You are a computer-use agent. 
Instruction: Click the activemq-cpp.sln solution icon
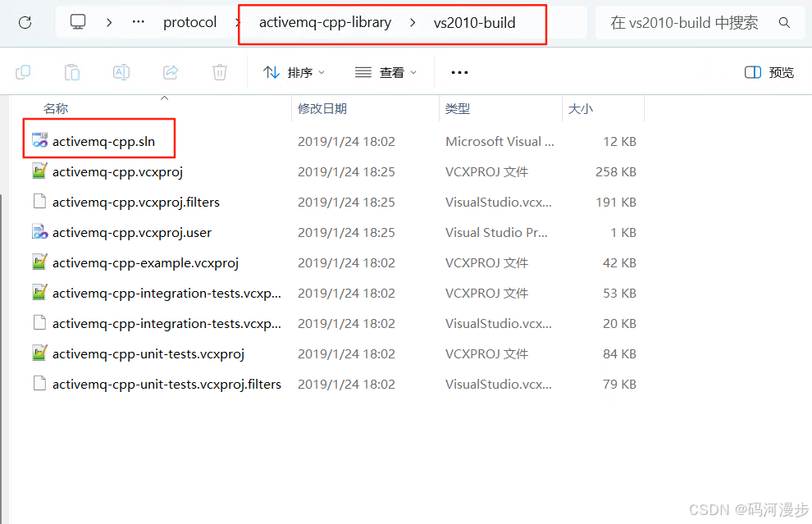pos(40,140)
